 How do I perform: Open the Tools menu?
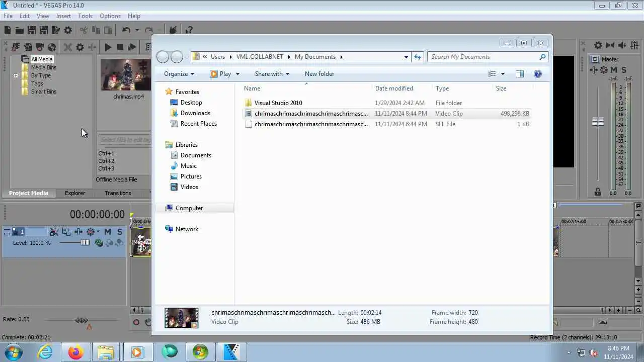coord(85,16)
